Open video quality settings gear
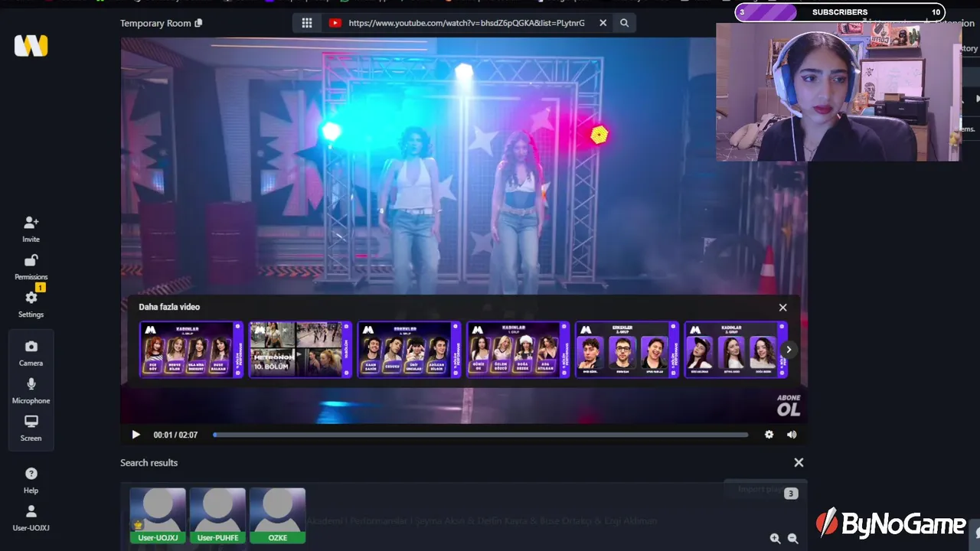This screenshot has width=980, height=551. coord(769,435)
